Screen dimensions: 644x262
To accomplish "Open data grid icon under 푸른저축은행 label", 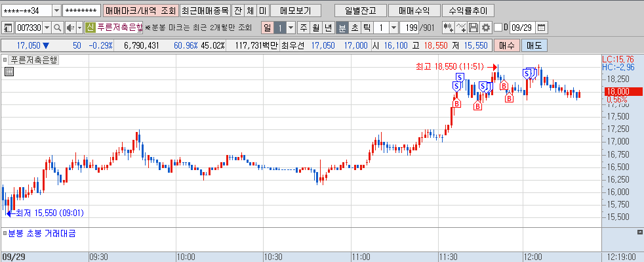I will tap(9, 72).
